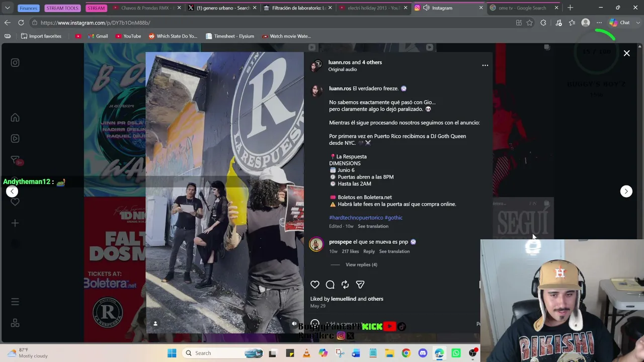Close the Instagram post overlay

coord(627,53)
